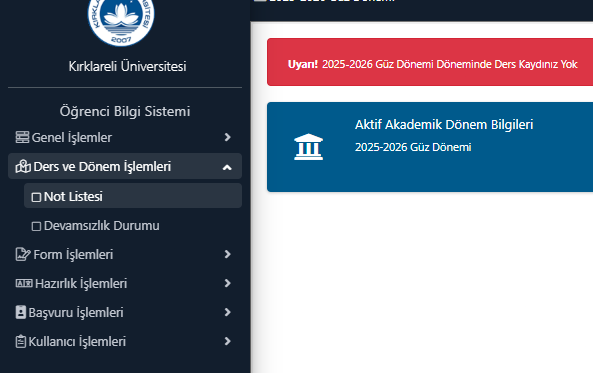593x373 pixels.
Task: Collapse Ders ve Dönem İşlemleri with the up chevron
Action: [227, 167]
